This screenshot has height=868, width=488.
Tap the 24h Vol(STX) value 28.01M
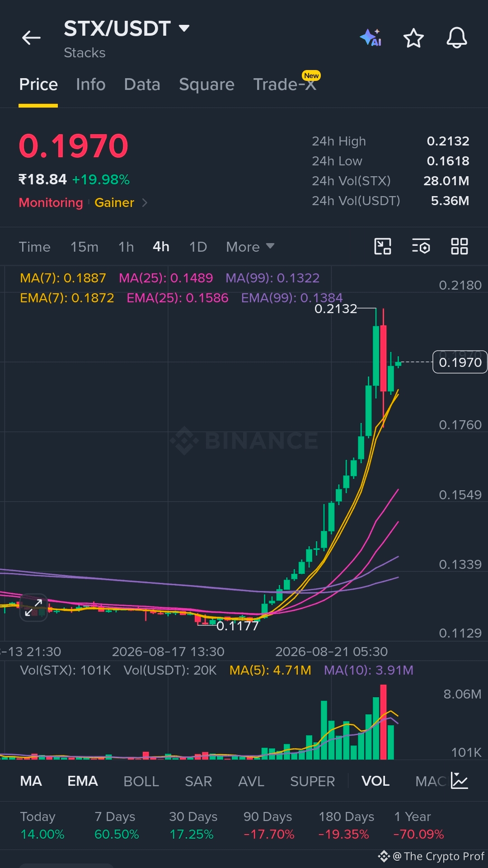446,181
